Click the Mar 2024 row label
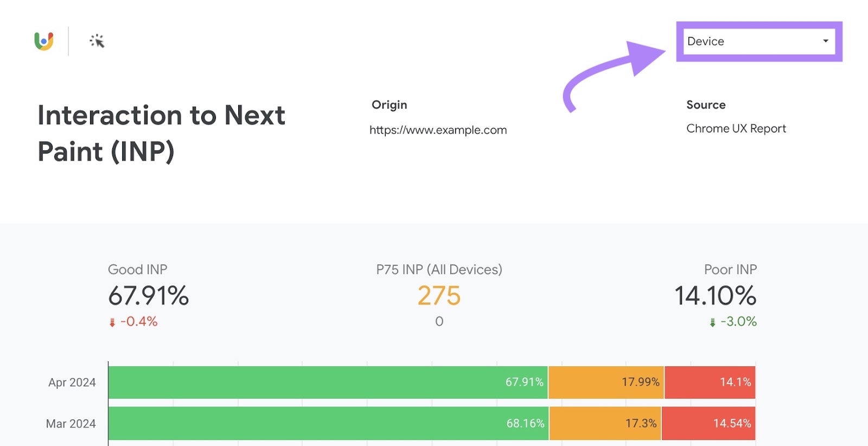 point(71,423)
